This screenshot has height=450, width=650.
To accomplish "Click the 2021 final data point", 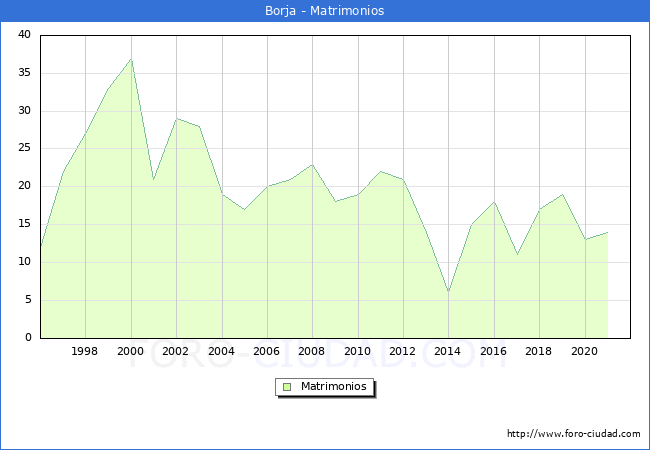I will point(608,232).
